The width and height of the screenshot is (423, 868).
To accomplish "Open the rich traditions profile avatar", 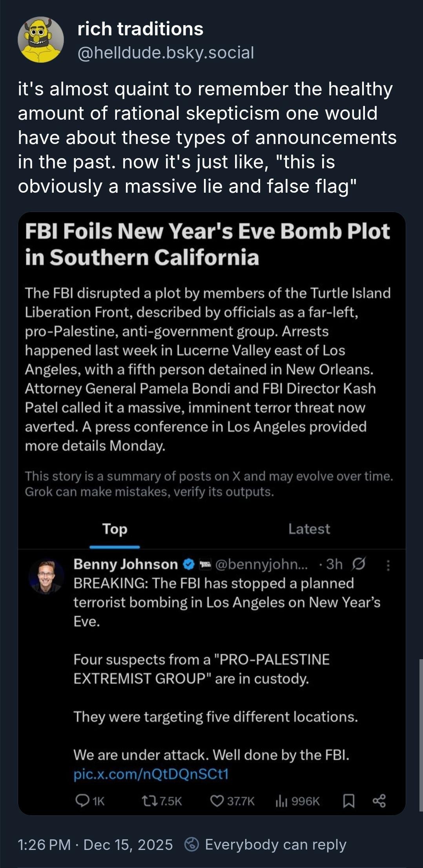I will pos(41,40).
